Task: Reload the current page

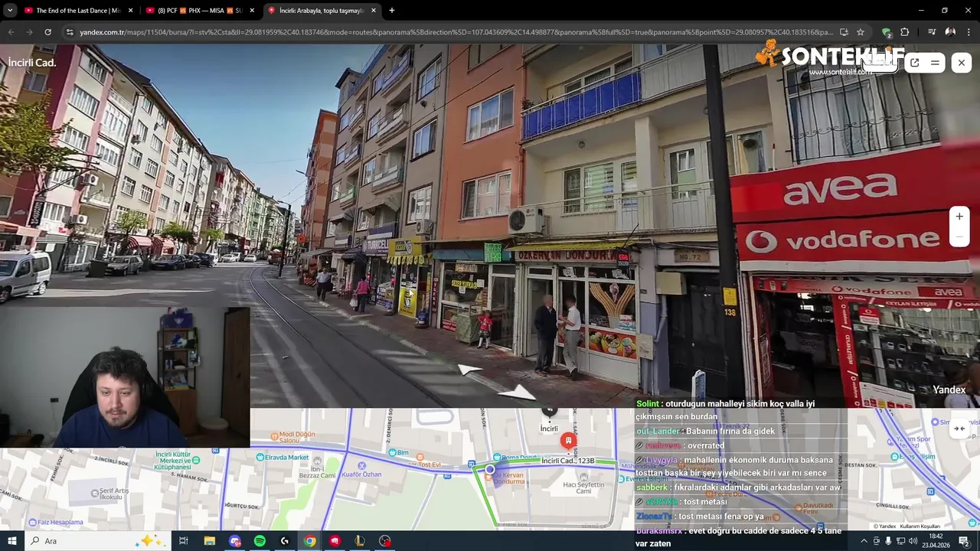Action: point(47,32)
